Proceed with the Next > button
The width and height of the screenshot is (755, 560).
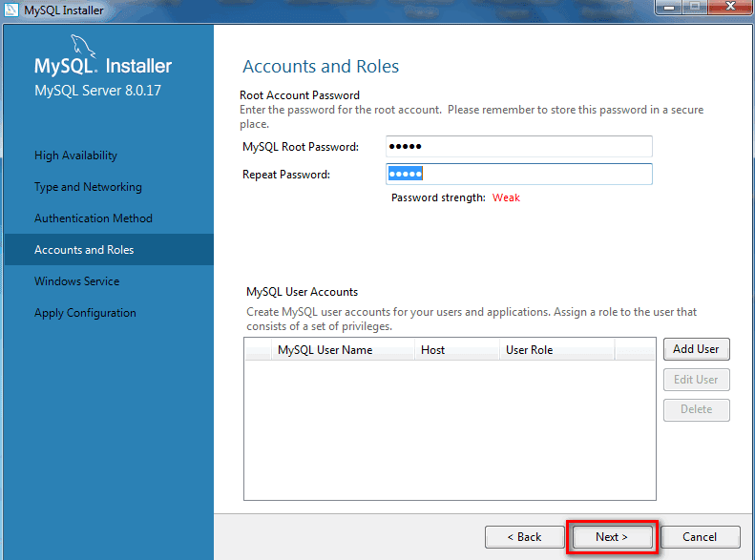(612, 536)
